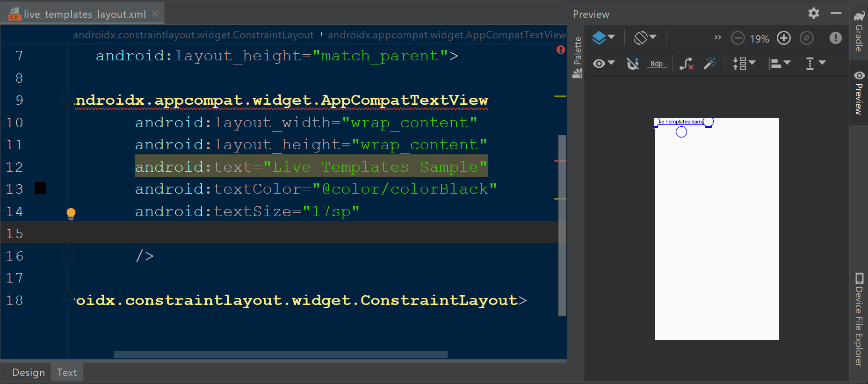Zoom out of the layout preview

(x=738, y=38)
